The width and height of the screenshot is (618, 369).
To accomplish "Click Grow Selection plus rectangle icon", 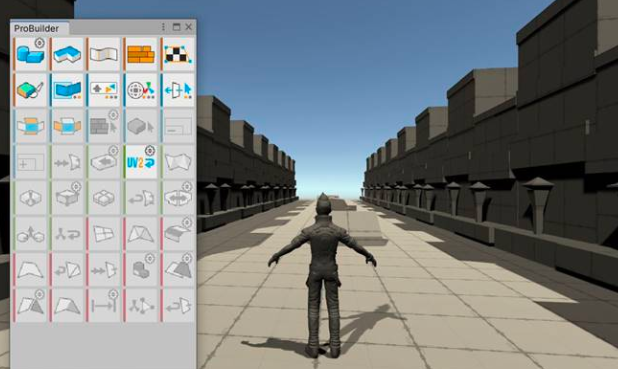I will (x=31, y=162).
